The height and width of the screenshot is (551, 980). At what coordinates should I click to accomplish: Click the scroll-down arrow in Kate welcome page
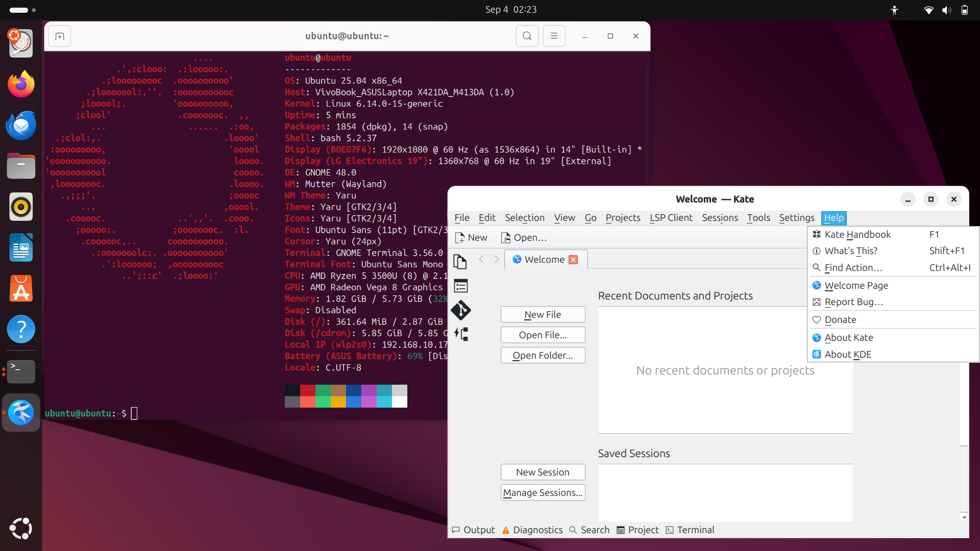(964, 517)
